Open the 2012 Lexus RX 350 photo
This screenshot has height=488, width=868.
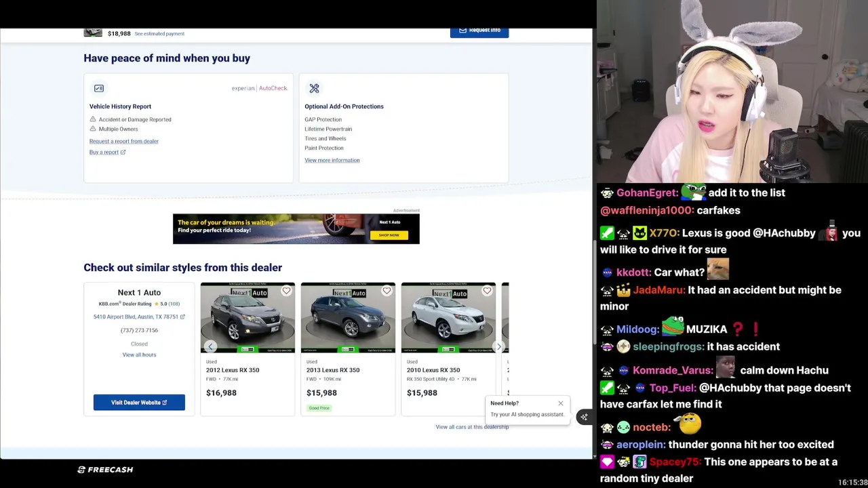point(248,317)
